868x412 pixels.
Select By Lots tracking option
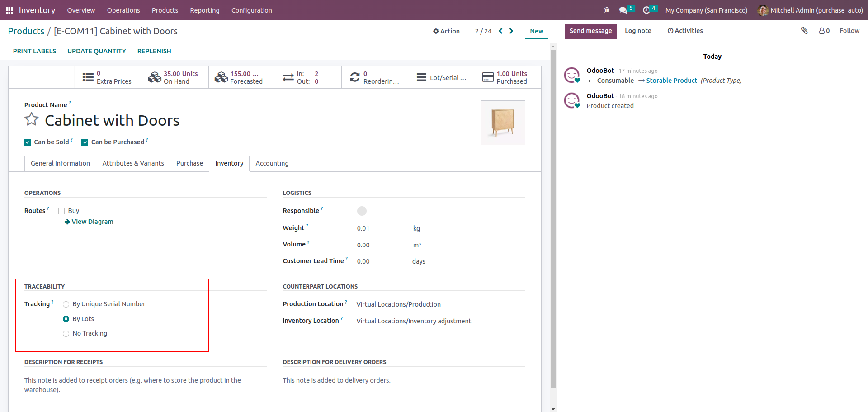(x=66, y=319)
